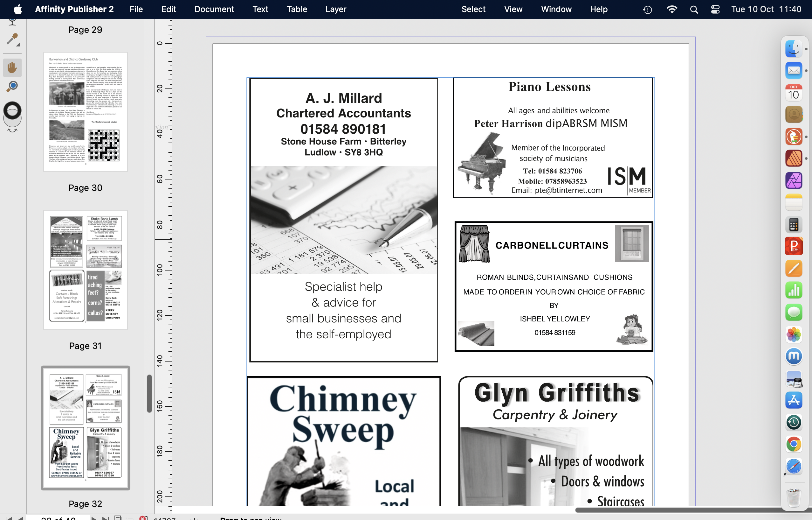This screenshot has width=812, height=520.
Task: Go to next page arrow
Action: pyautogui.click(x=94, y=518)
